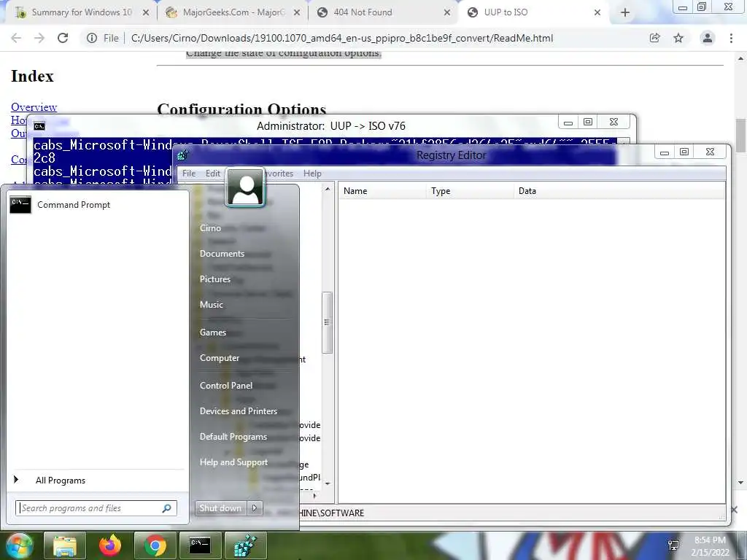Click the share page icon in Chrome
The width and height of the screenshot is (747, 560).
pyautogui.click(x=655, y=38)
